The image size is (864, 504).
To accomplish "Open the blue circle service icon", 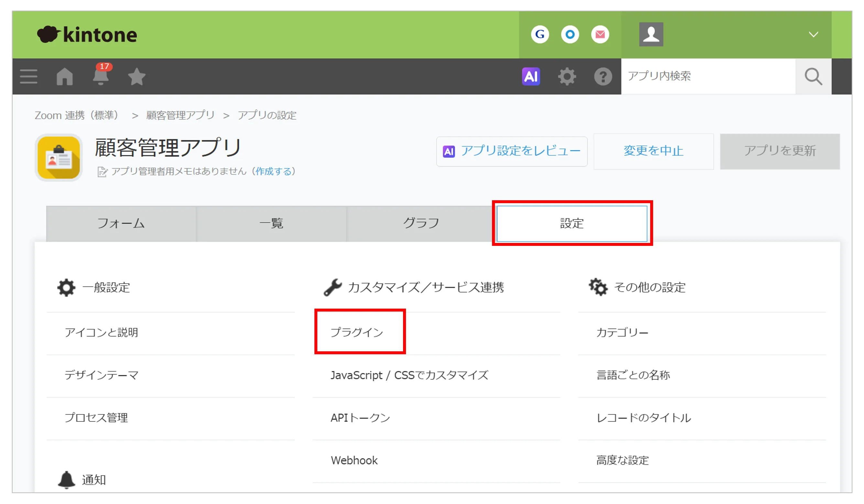I will [x=570, y=34].
